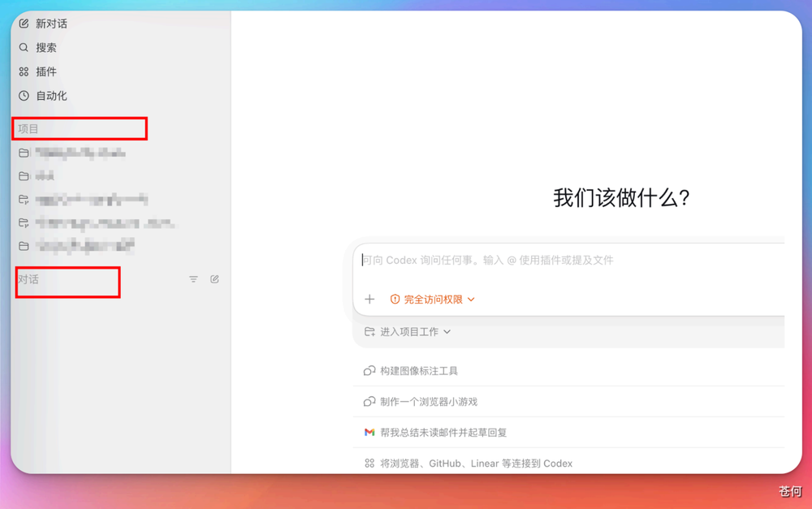
Task: Click the plugins grid icon in sidebar
Action: 24,71
